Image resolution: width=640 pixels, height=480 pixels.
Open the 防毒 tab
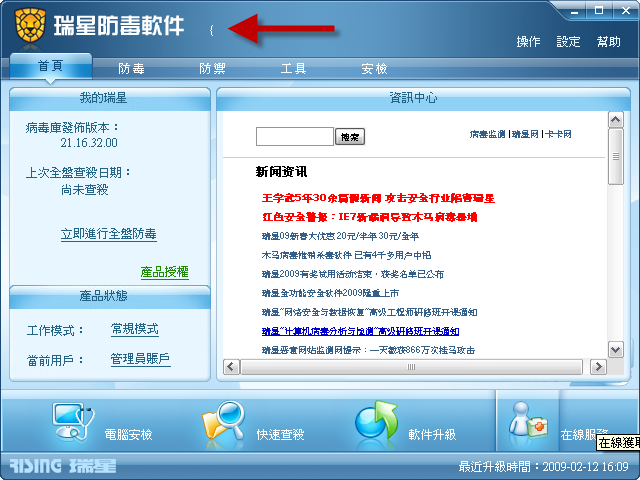131,68
